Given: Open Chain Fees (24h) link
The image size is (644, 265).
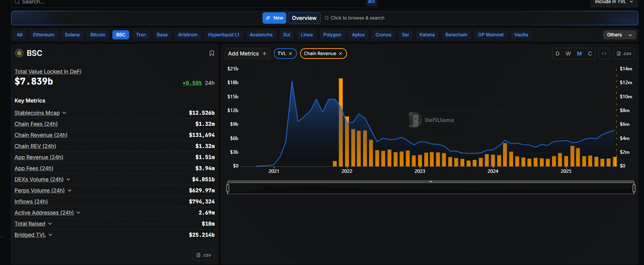Looking at the screenshot, I should click(x=36, y=124).
